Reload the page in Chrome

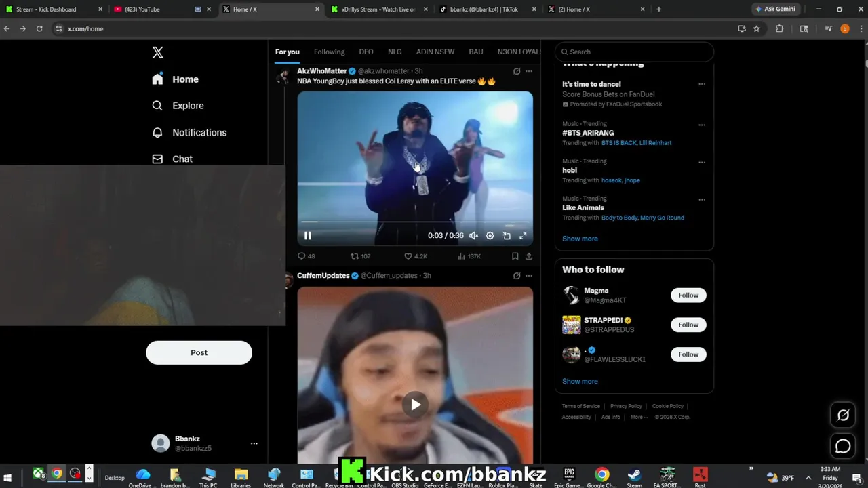(39, 28)
